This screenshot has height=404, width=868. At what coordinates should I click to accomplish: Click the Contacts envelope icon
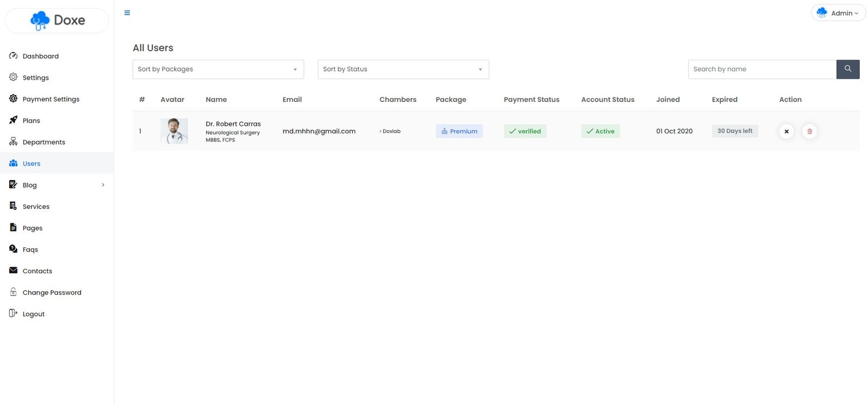pyautogui.click(x=14, y=271)
